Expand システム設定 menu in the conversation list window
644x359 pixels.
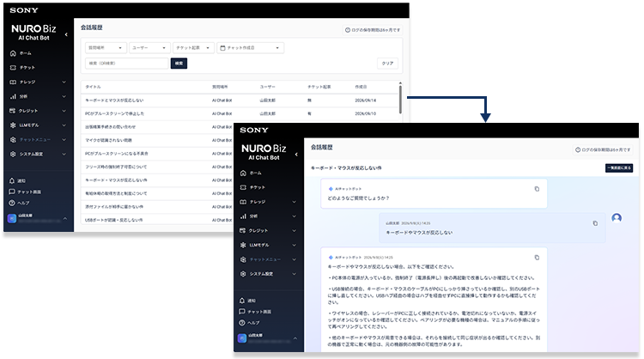(39, 154)
